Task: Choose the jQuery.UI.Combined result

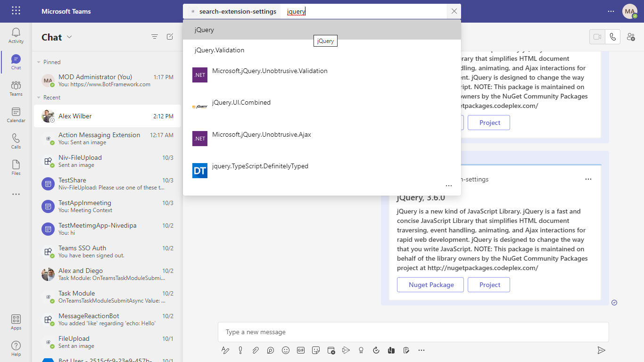Action: tap(322, 107)
